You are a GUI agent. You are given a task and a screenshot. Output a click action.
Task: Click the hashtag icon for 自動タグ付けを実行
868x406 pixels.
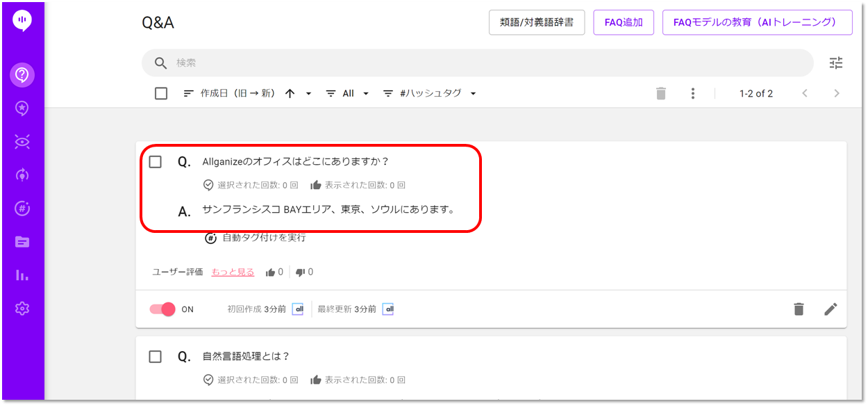click(210, 238)
